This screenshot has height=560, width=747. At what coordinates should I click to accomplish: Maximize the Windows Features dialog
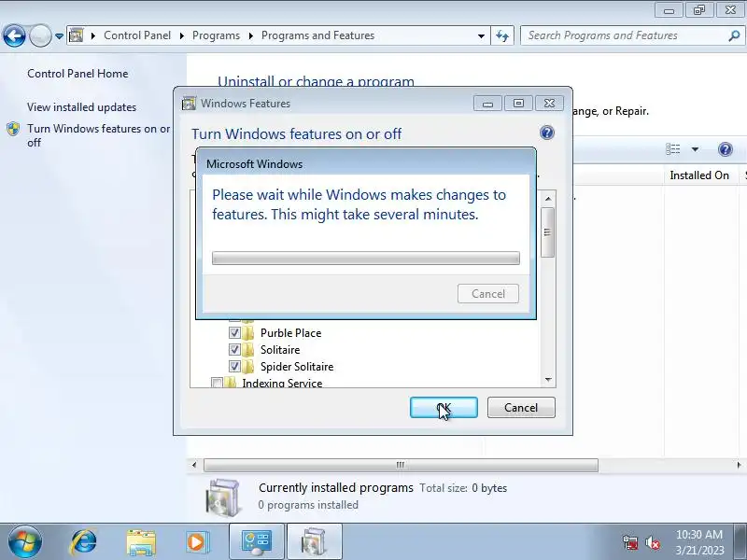click(x=518, y=104)
